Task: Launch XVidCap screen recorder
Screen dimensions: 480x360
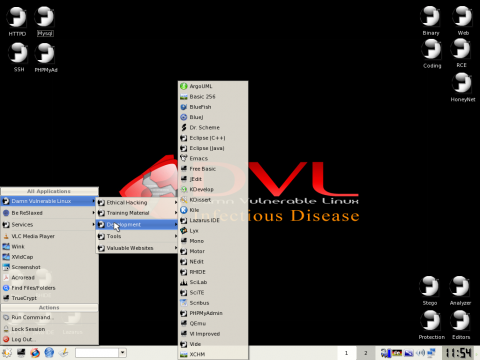Action: (50, 257)
